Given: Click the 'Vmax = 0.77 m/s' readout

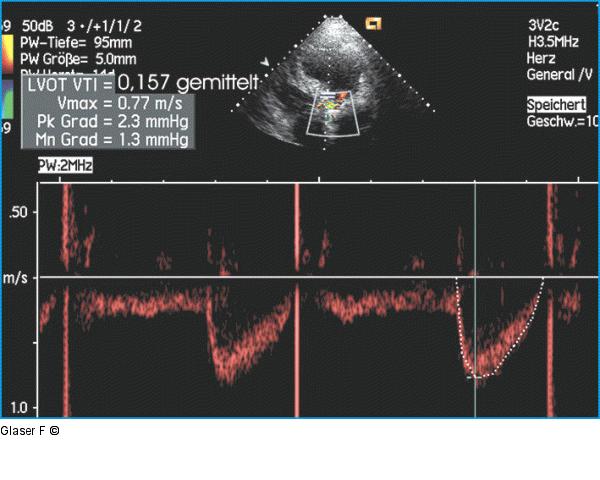Looking at the screenshot, I should pyautogui.click(x=120, y=103).
